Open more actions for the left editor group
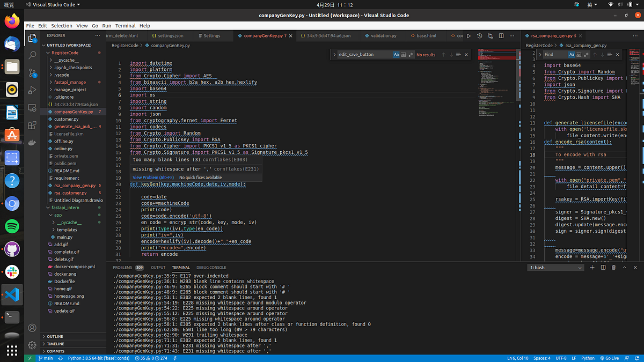The width and height of the screenshot is (644, 362). (x=511, y=36)
